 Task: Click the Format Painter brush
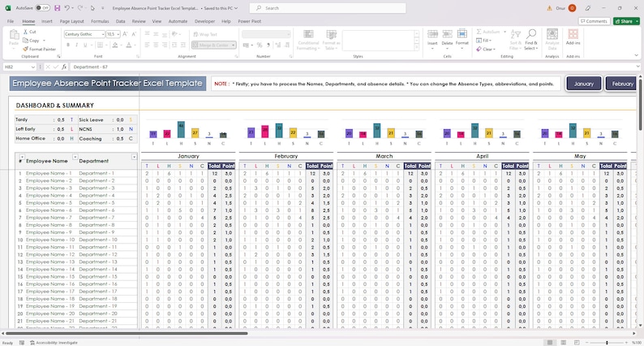tap(25, 49)
